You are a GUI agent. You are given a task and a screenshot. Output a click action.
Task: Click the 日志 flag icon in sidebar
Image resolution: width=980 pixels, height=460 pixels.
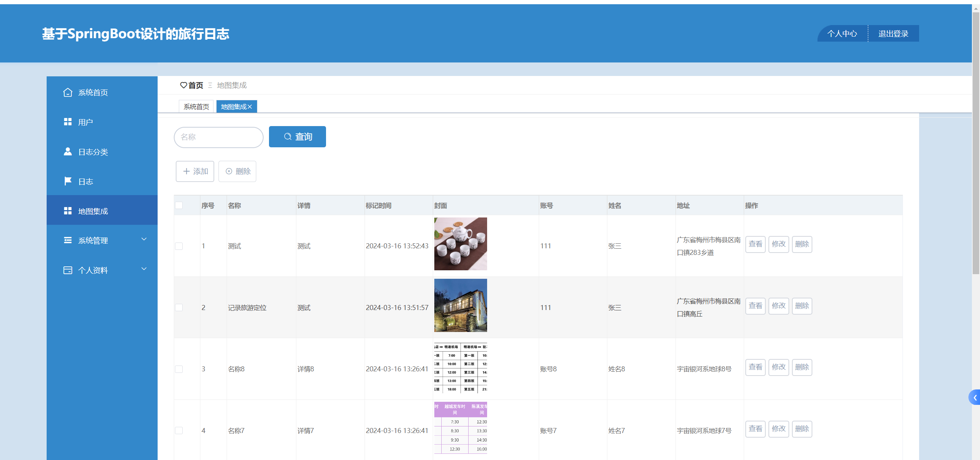pyautogui.click(x=67, y=181)
